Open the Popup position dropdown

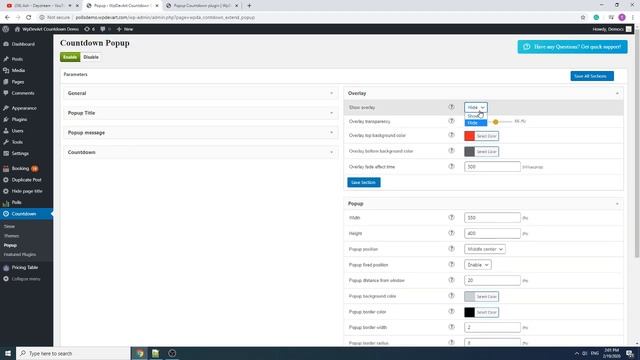point(484,249)
